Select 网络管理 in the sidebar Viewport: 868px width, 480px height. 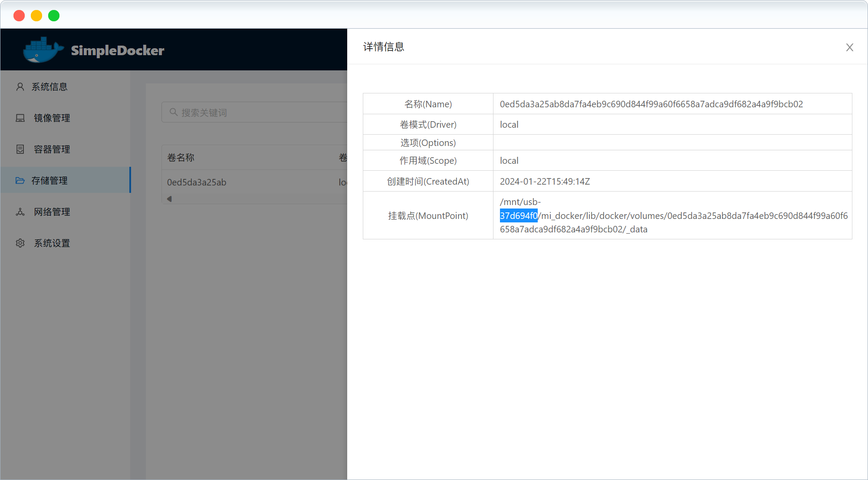click(52, 212)
